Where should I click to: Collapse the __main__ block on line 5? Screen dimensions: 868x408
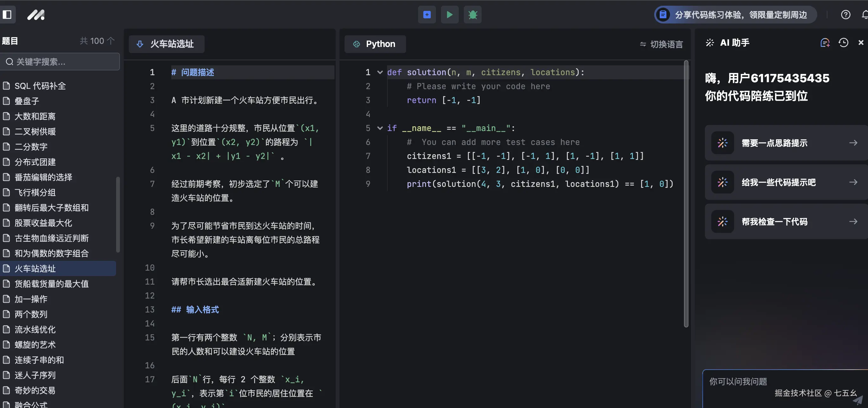click(380, 128)
